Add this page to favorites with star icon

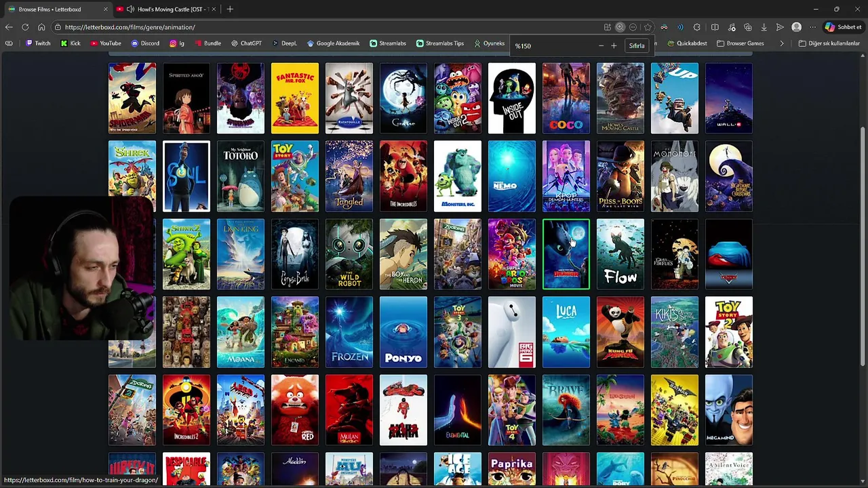(x=648, y=27)
